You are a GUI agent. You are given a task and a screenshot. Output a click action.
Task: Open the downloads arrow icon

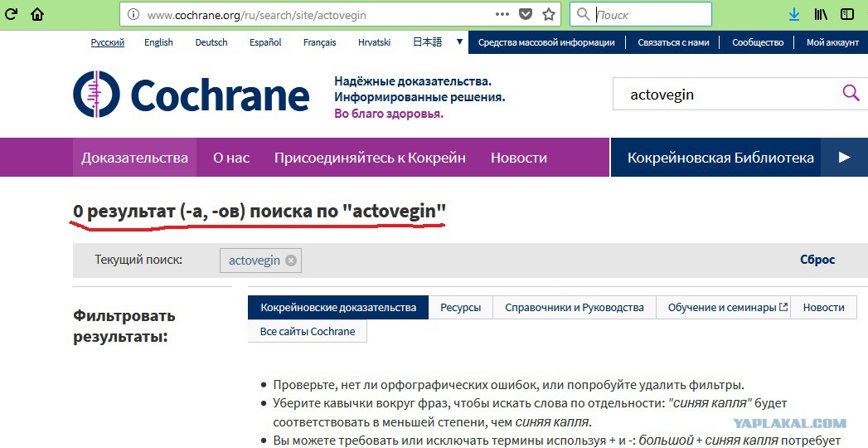794,15
